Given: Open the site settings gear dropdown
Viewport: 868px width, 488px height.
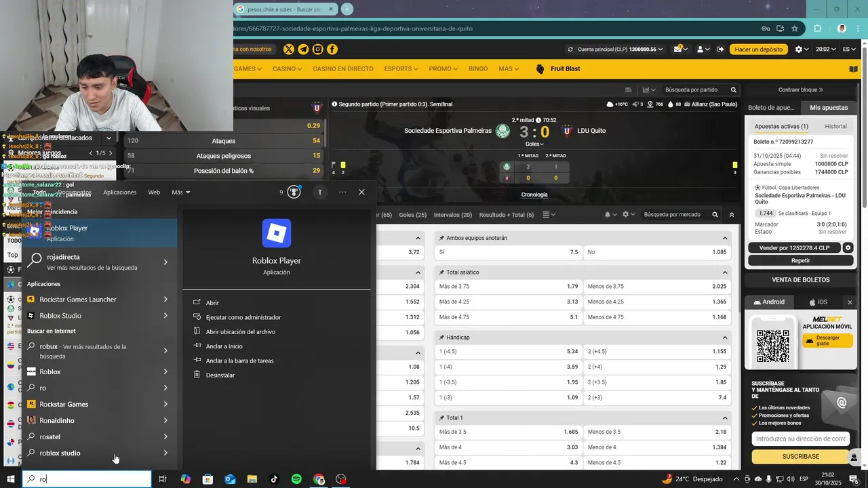Looking at the screenshot, I should (802, 49).
